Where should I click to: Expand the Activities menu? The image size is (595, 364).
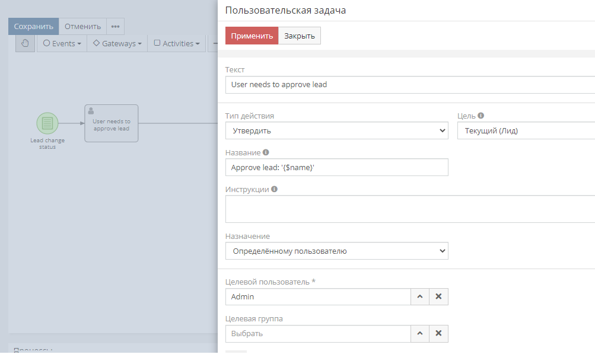177,43
